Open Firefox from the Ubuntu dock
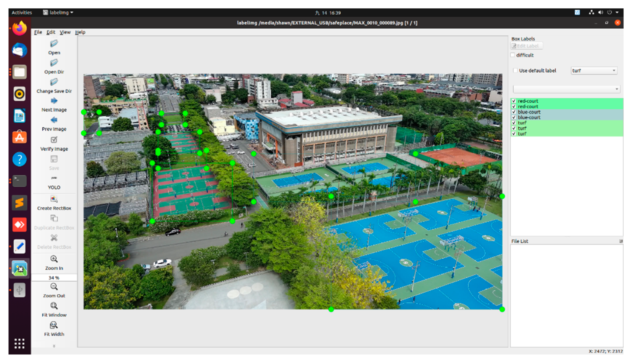 [x=19, y=28]
